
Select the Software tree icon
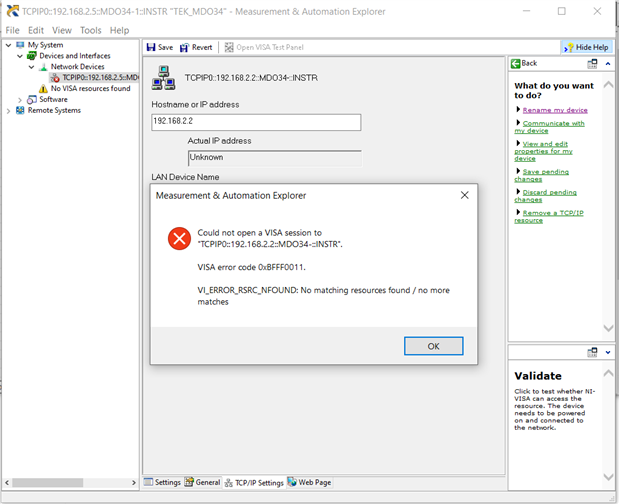tap(32, 99)
